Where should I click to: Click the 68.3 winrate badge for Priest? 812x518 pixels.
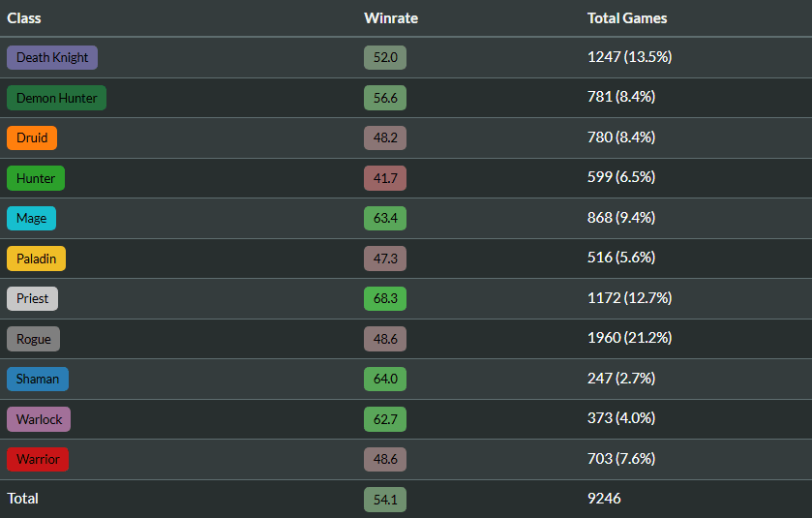pyautogui.click(x=385, y=298)
